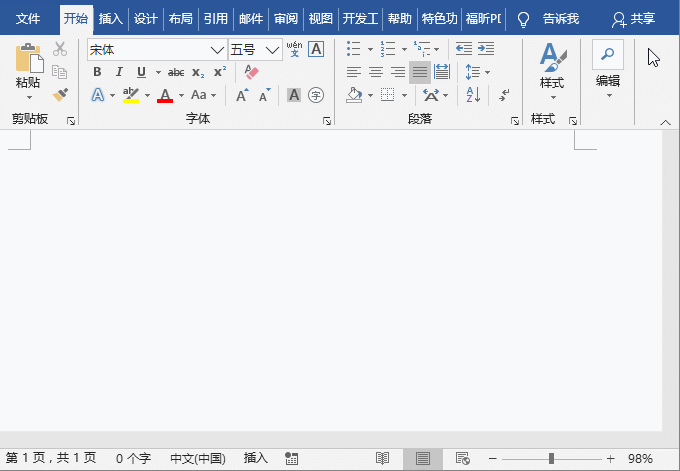
Task: Open the 五号 font size dropdown
Action: [x=272, y=50]
